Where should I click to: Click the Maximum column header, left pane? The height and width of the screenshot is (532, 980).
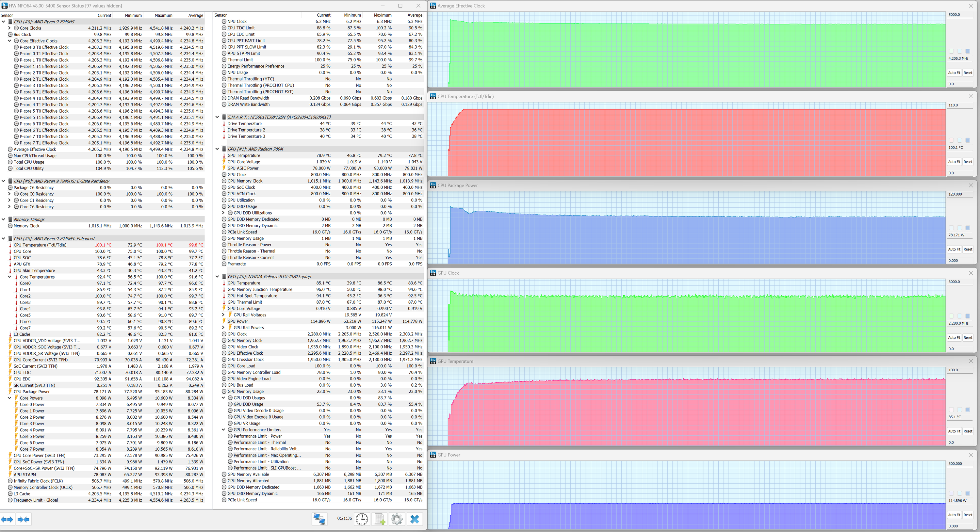[163, 16]
